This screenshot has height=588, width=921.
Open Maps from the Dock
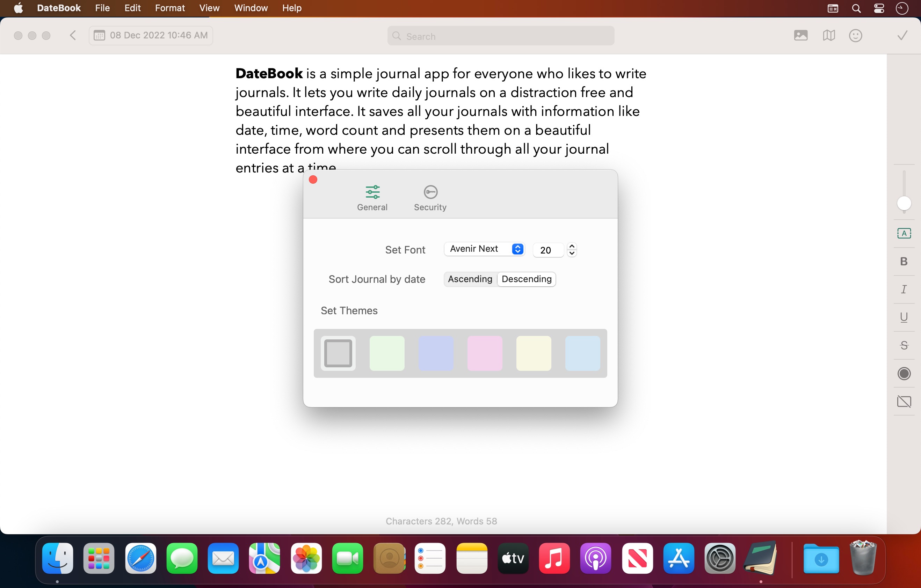265,558
